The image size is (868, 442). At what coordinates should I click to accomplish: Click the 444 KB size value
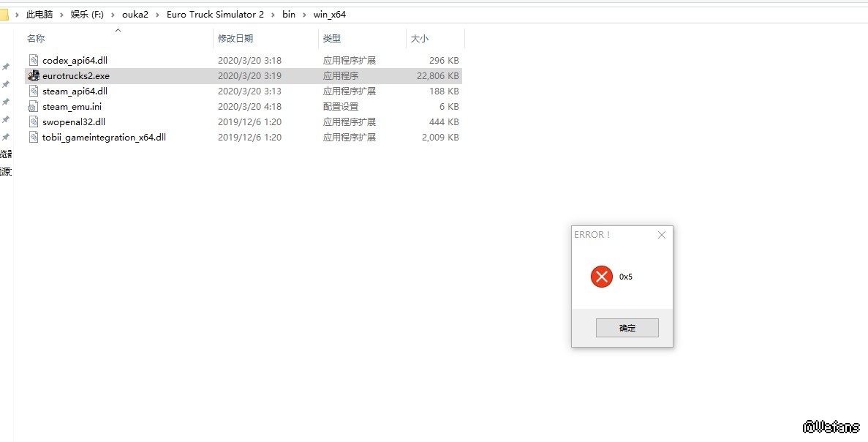[x=444, y=122]
